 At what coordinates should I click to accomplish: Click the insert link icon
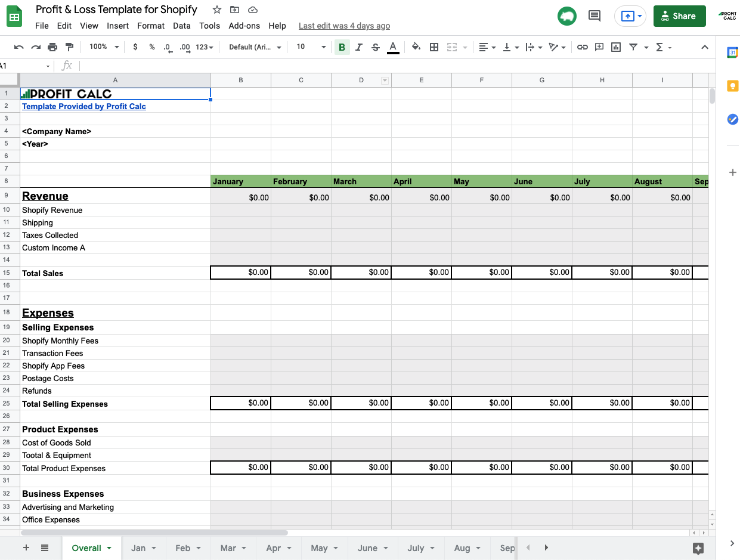[x=582, y=47]
